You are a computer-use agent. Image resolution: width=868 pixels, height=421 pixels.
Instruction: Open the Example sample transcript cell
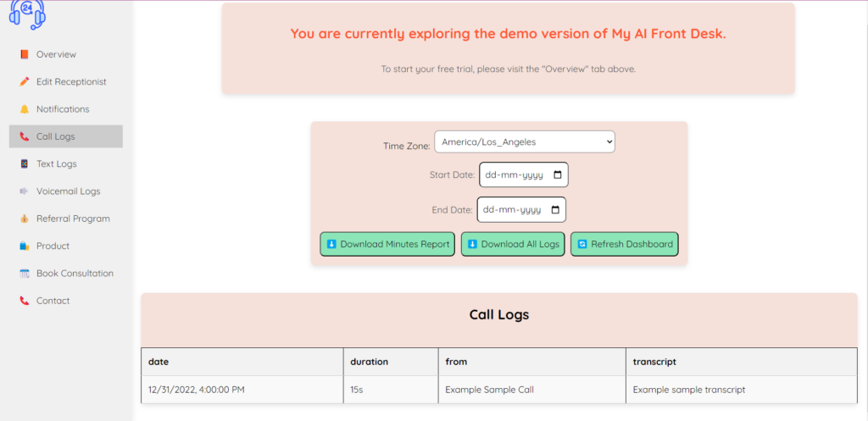tap(741, 390)
